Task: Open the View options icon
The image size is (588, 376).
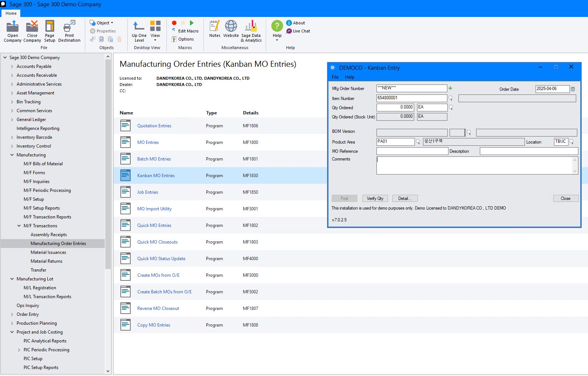Action: coord(155,26)
